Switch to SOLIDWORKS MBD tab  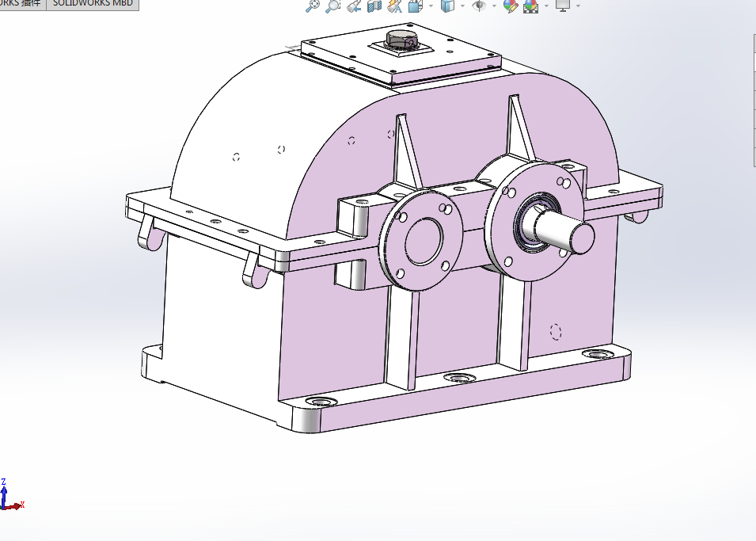point(93,4)
